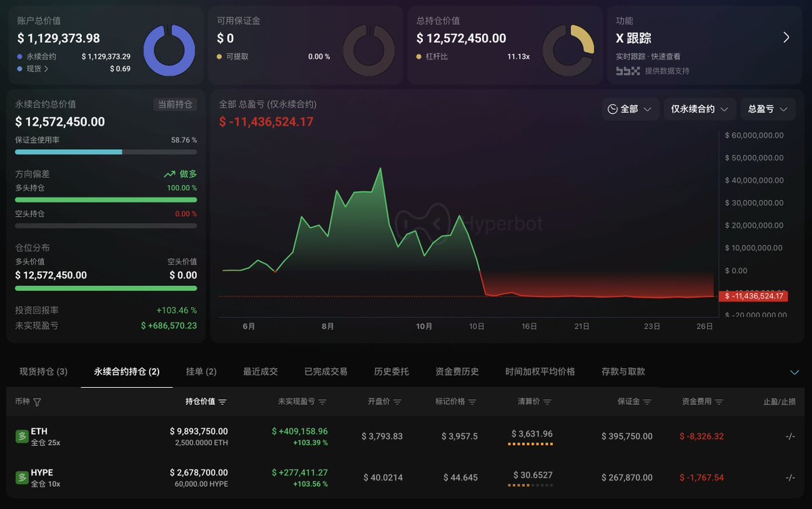812x509 pixels.
Task: Click the red current PnL price tag
Action: click(x=754, y=296)
